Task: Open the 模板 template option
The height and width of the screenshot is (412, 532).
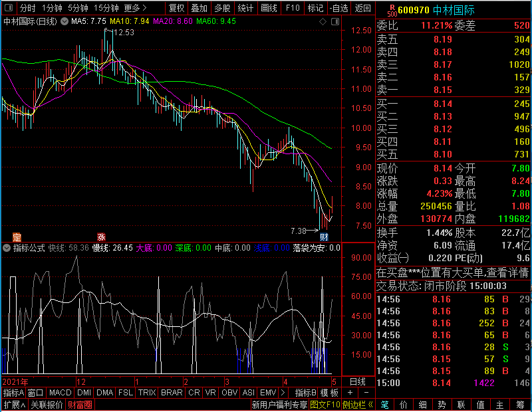Action: pyautogui.click(x=329, y=393)
